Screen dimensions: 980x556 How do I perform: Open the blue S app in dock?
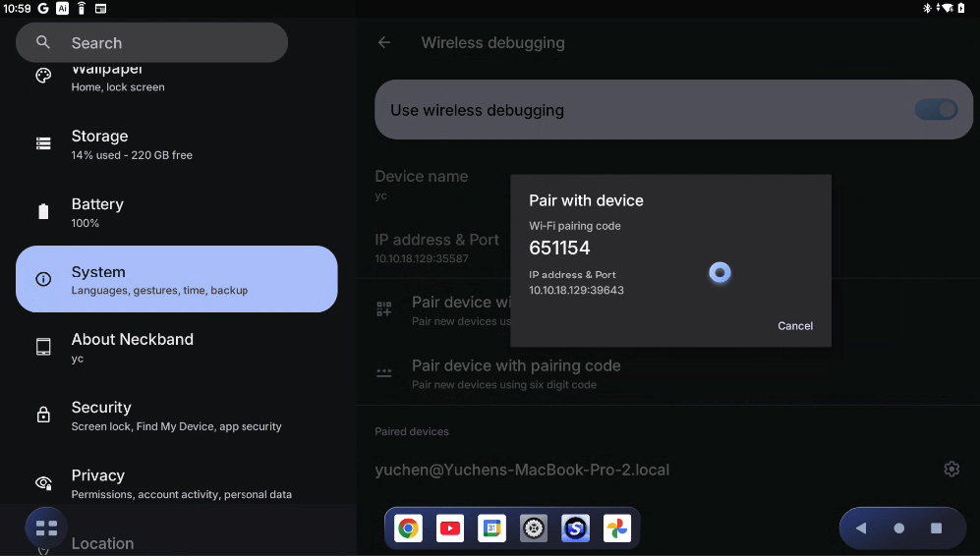576,528
